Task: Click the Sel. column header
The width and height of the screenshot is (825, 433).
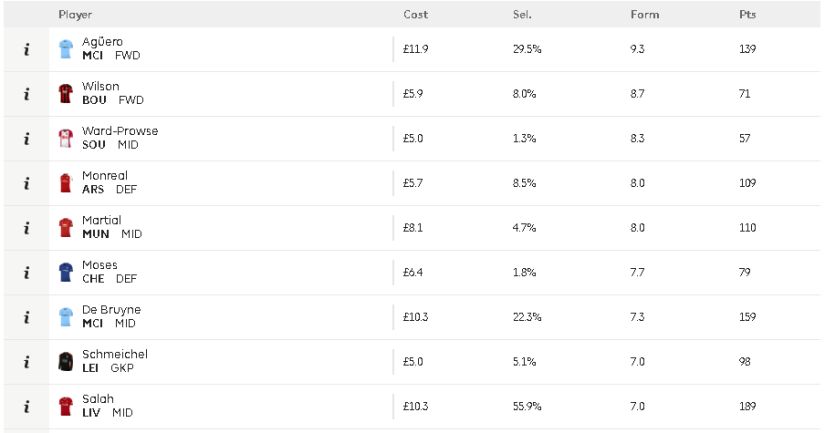Action: [522, 15]
